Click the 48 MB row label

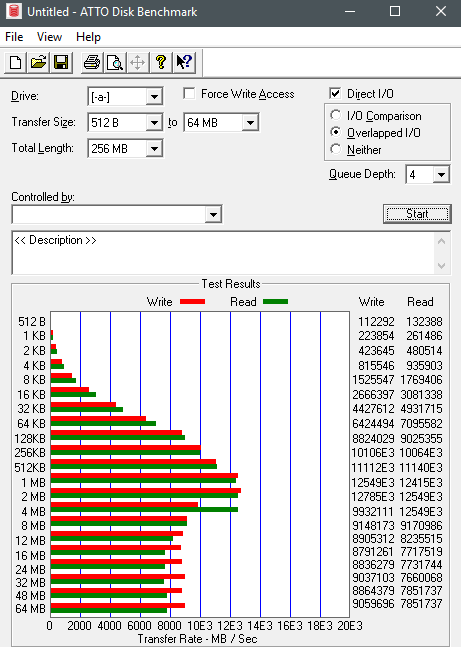30,596
